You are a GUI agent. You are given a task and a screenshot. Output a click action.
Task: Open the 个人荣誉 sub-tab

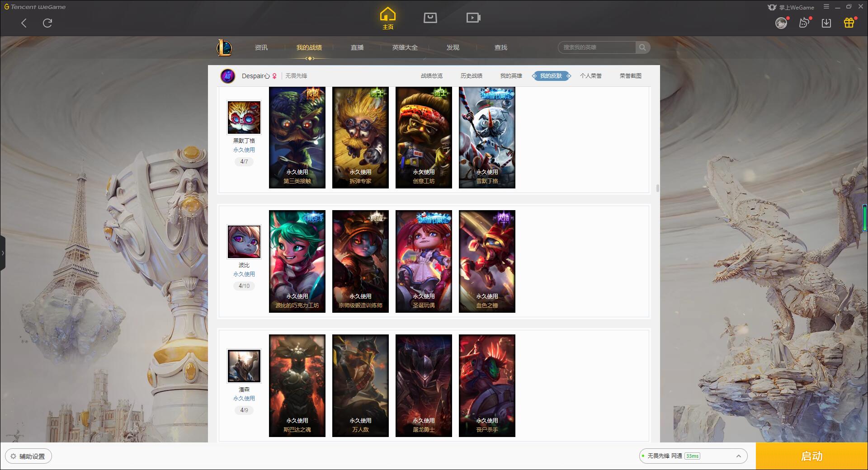[x=591, y=76]
